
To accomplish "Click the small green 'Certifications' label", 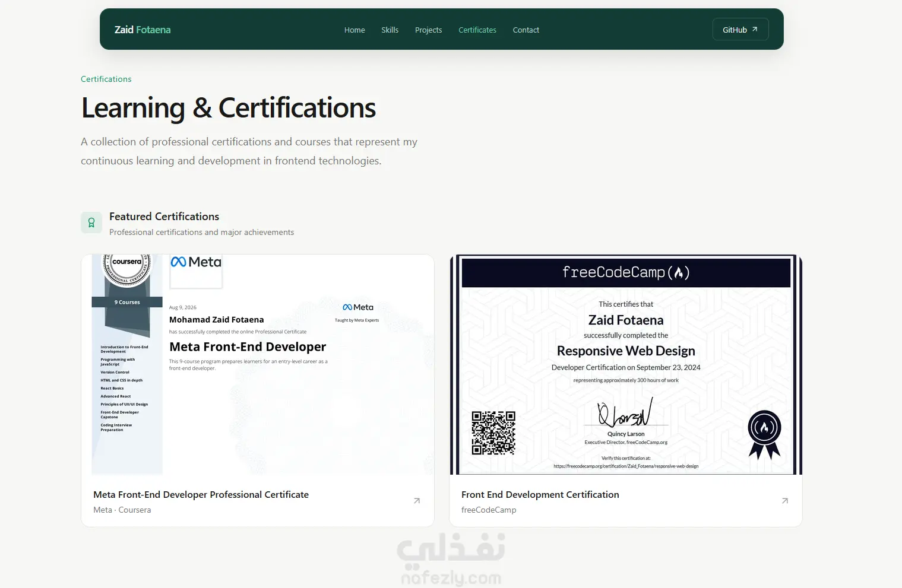I will click(106, 79).
